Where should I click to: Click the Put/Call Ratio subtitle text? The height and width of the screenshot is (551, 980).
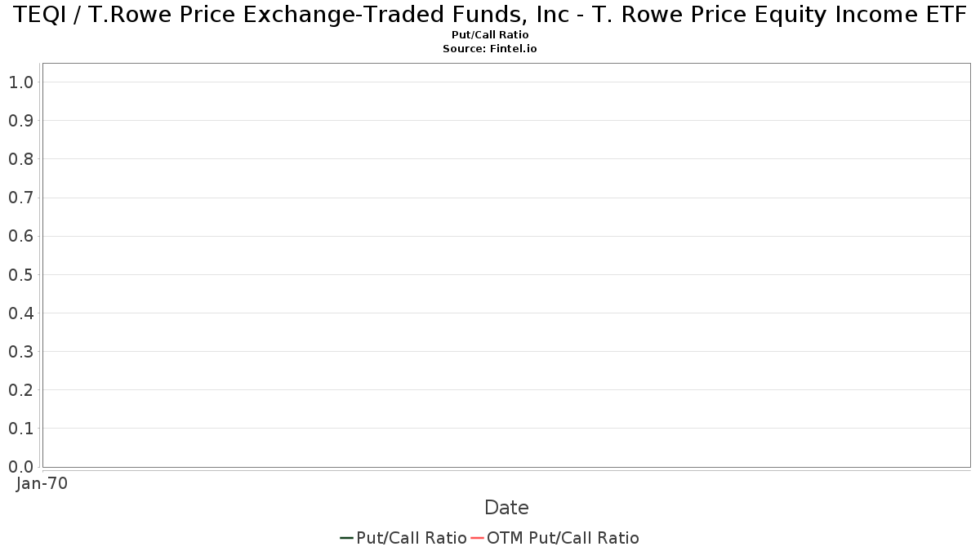click(x=490, y=35)
